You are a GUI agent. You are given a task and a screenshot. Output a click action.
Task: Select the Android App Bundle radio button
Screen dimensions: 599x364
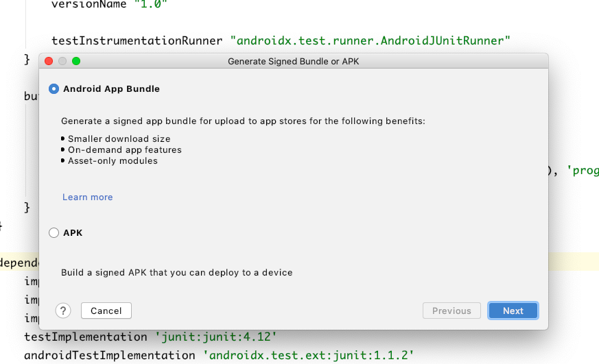54,89
